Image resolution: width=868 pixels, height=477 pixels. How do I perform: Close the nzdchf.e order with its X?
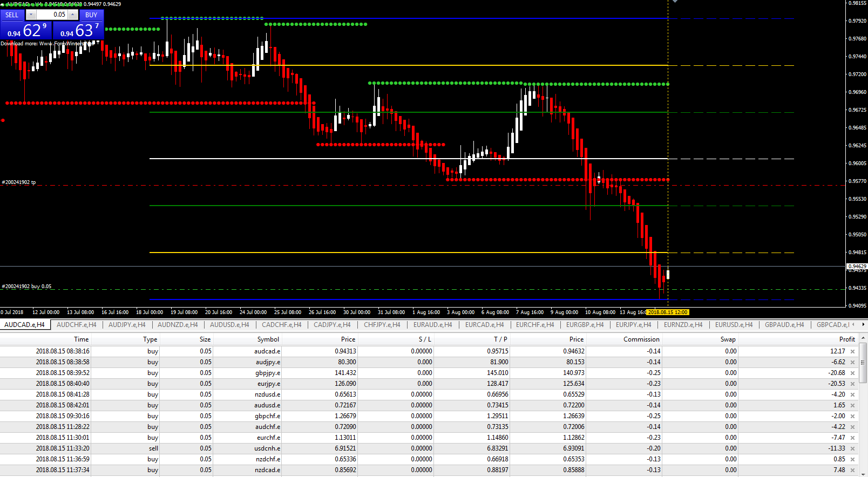click(853, 459)
